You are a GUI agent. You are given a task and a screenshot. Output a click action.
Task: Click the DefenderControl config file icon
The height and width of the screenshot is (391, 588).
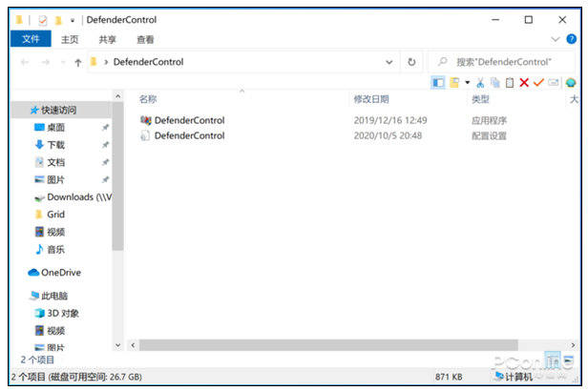click(145, 135)
